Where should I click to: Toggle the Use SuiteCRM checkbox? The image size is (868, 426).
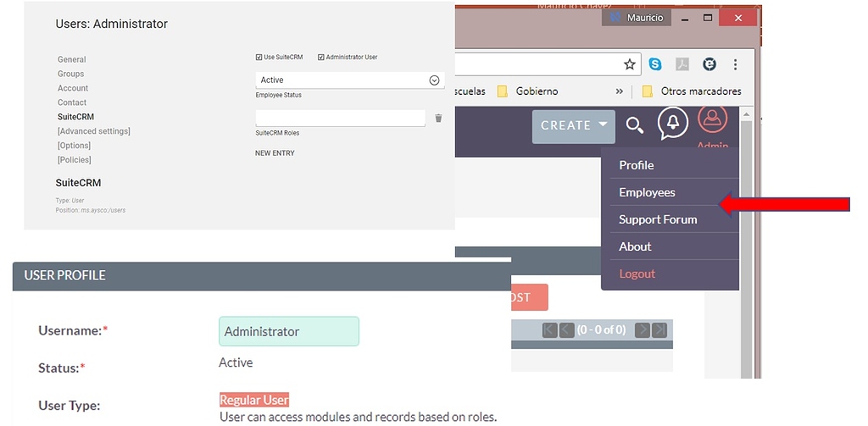pyautogui.click(x=259, y=57)
